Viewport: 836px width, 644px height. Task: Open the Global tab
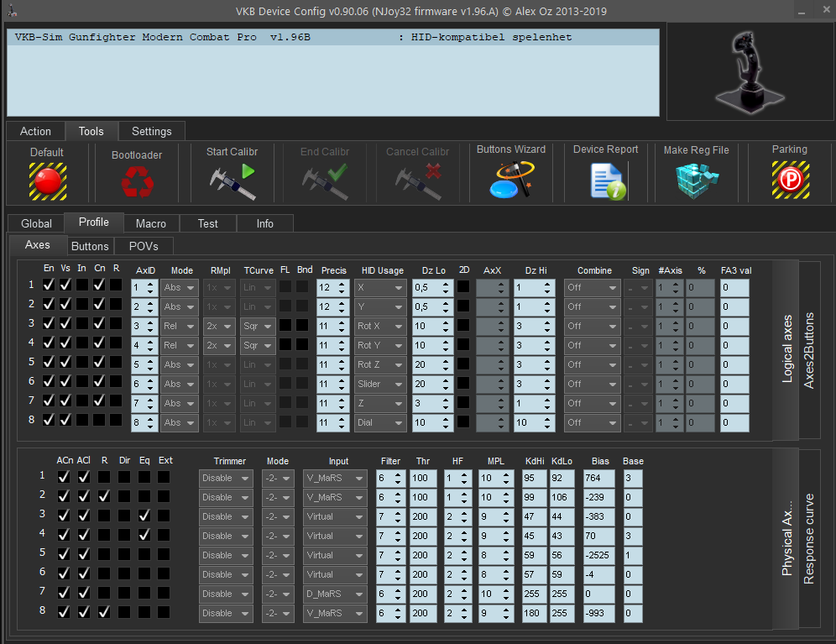coord(36,223)
